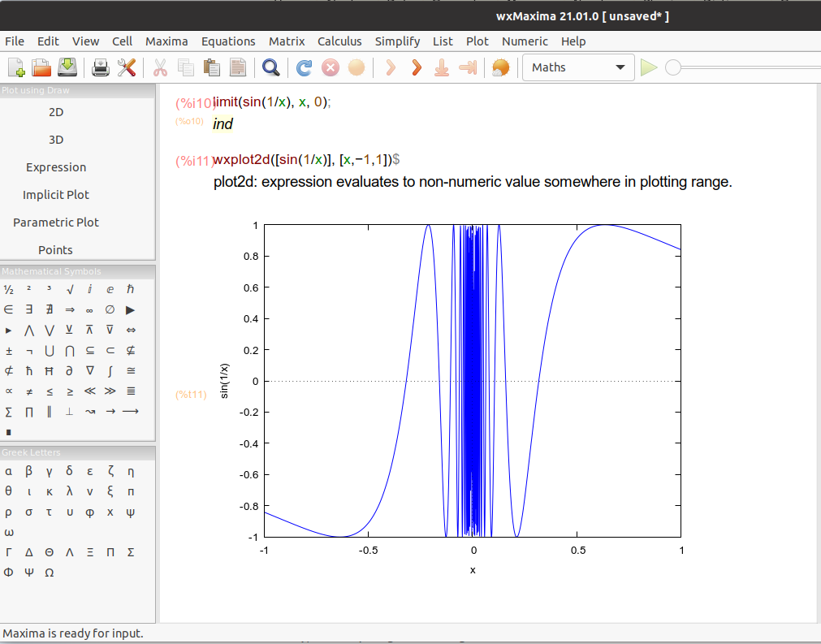Click the Implicit Plot button
The image size is (821, 644).
tap(56, 195)
